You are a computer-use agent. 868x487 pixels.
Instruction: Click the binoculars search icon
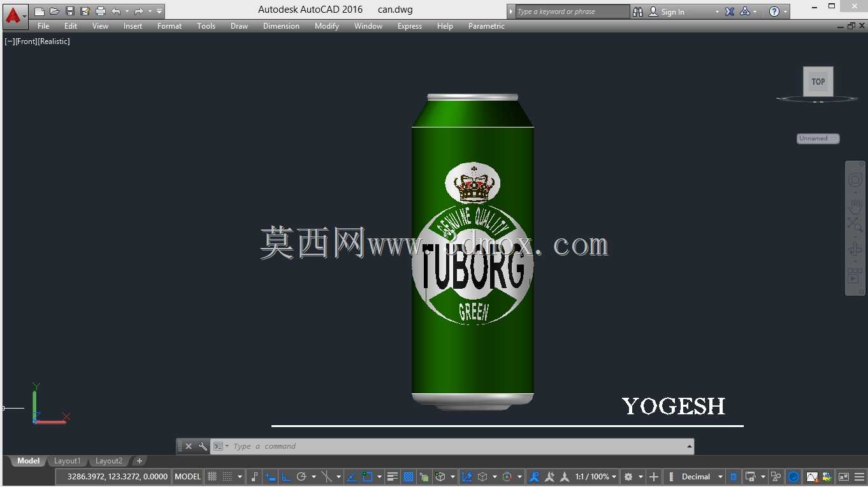[x=638, y=11]
